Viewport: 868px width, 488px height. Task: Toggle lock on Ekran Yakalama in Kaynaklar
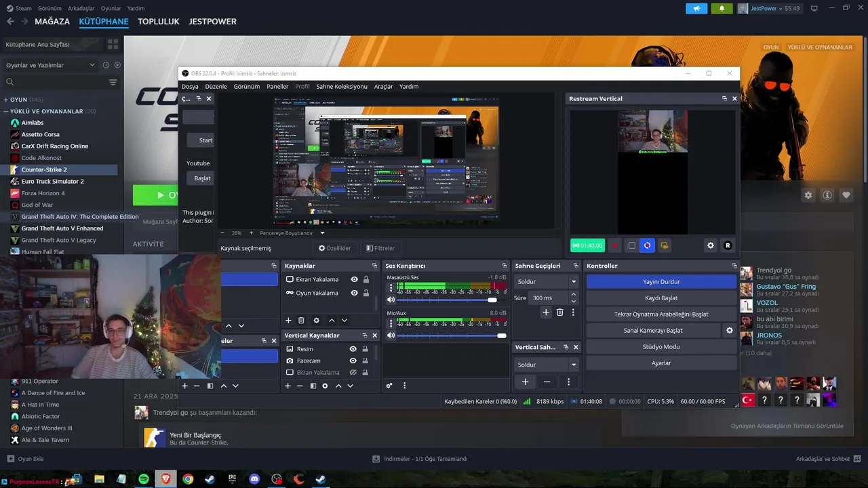pyautogui.click(x=366, y=279)
